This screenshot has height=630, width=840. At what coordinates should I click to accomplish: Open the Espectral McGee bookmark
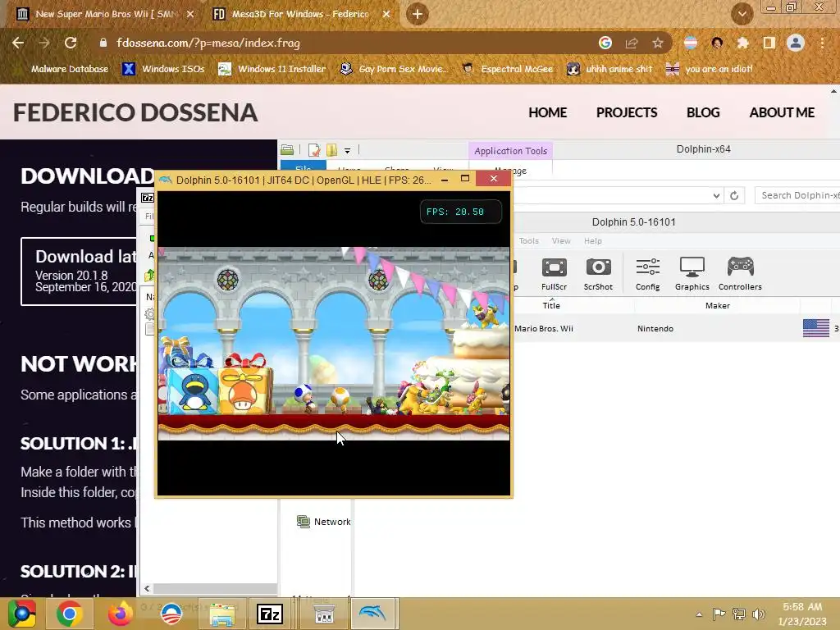coord(507,69)
